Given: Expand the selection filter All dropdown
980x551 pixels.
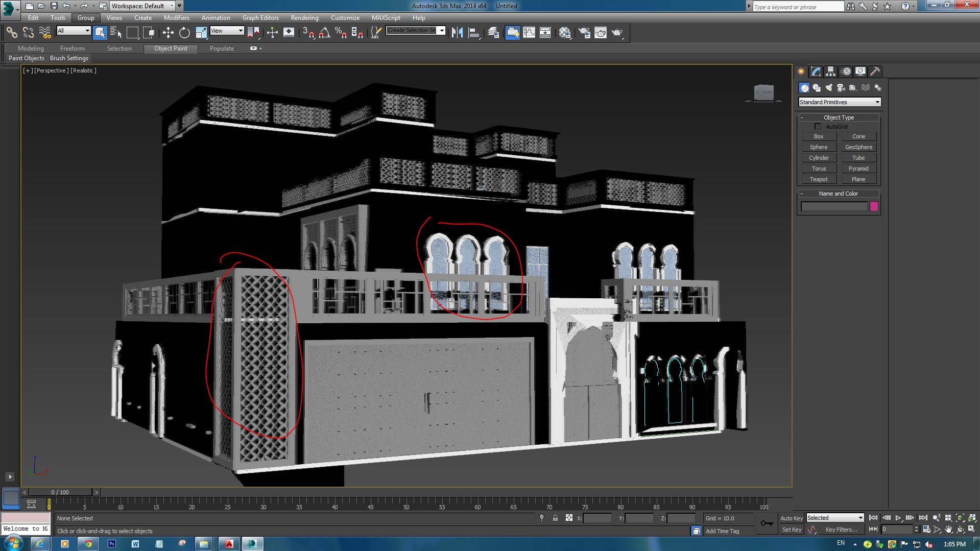Looking at the screenshot, I should pyautogui.click(x=74, y=31).
